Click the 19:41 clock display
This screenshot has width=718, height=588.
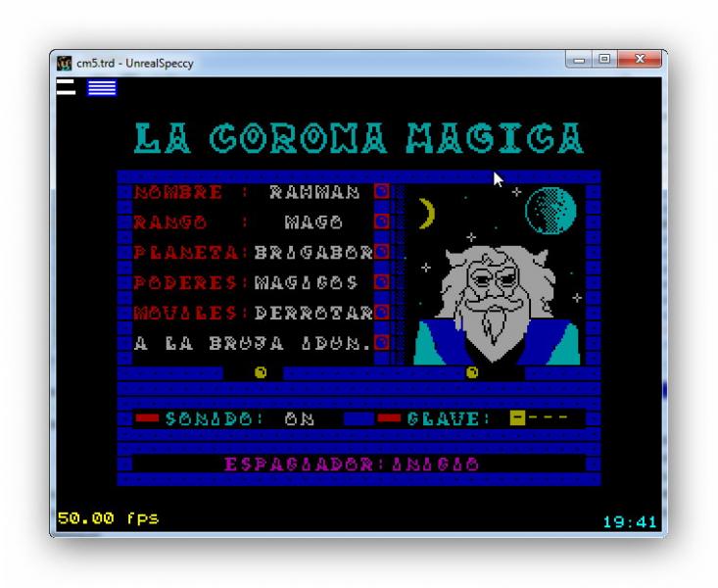[x=629, y=521]
